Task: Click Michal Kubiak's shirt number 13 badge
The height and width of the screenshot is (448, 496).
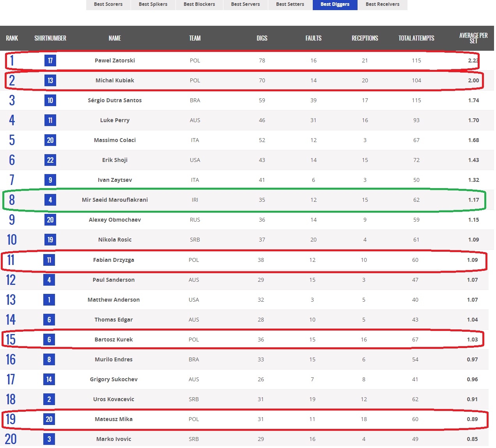Action: (50, 80)
